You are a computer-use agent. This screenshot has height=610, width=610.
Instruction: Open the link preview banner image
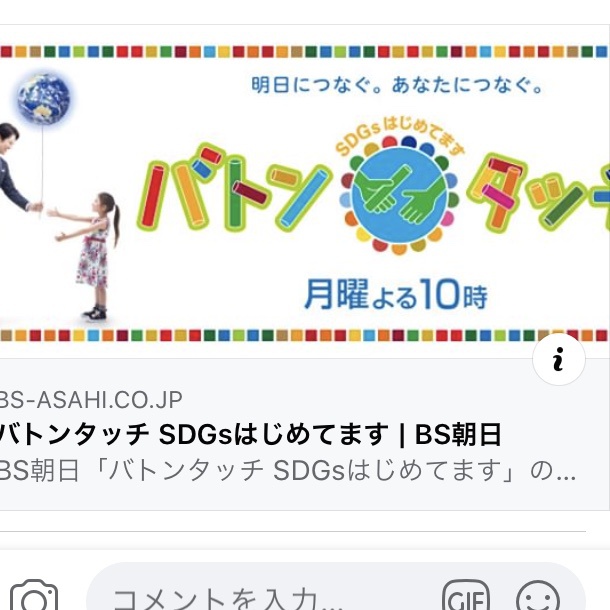[x=305, y=192]
